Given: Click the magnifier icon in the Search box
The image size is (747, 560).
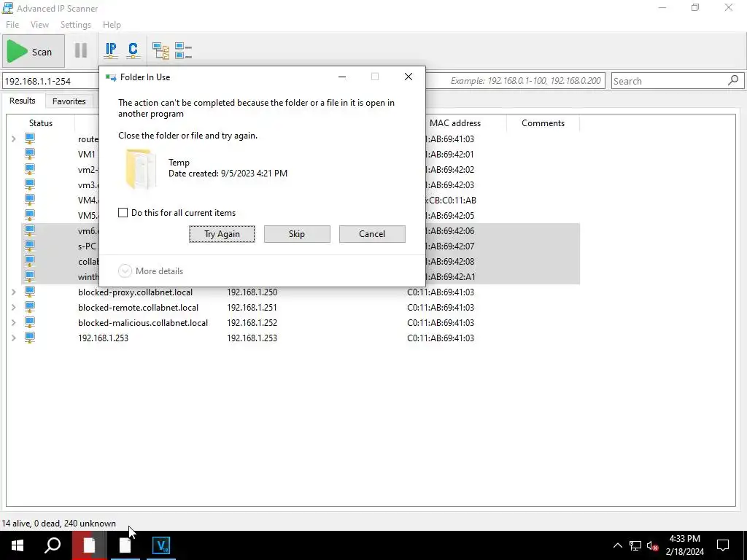Looking at the screenshot, I should pos(733,80).
